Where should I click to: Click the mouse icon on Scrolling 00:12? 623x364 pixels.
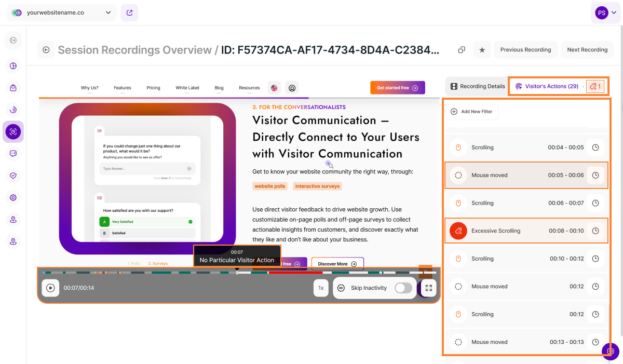458,314
